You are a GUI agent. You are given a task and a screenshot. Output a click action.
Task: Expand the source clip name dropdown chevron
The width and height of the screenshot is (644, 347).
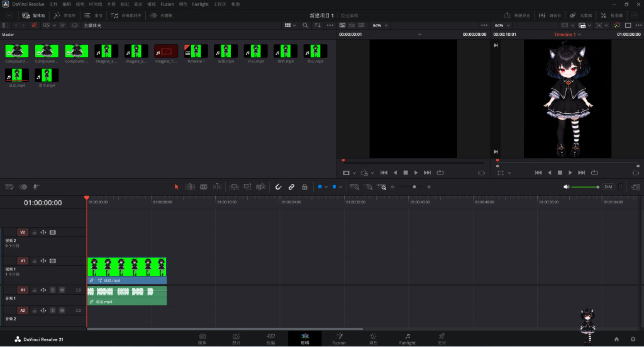419,35
